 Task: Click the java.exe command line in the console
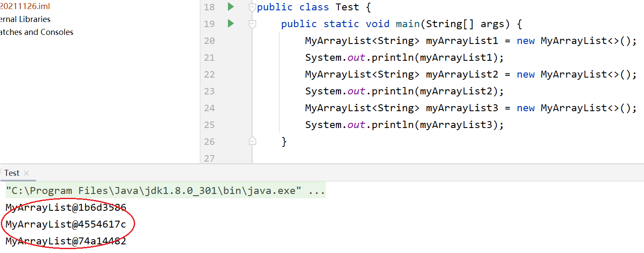tap(165, 191)
